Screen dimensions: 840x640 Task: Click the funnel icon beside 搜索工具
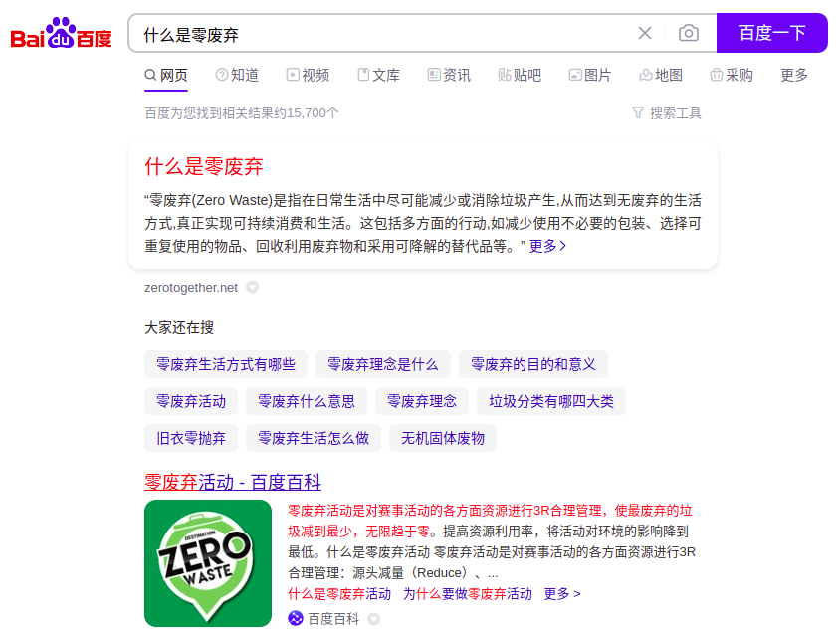pos(638,113)
